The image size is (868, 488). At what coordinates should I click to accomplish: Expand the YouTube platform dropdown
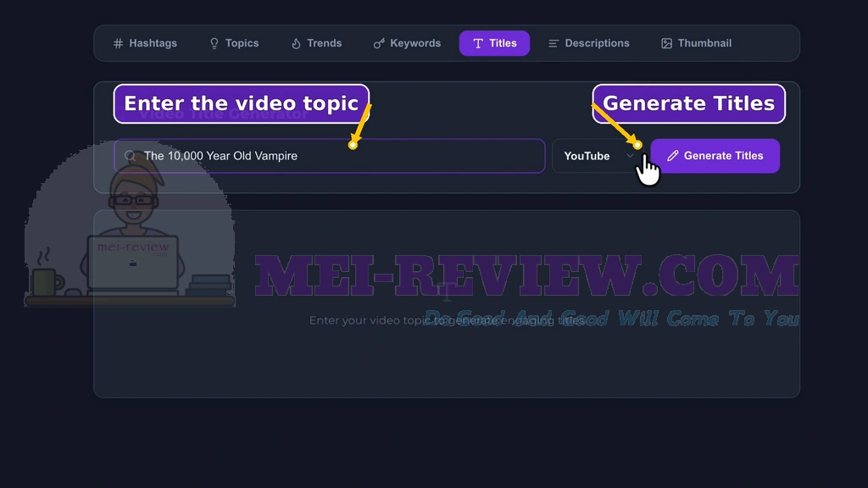598,156
